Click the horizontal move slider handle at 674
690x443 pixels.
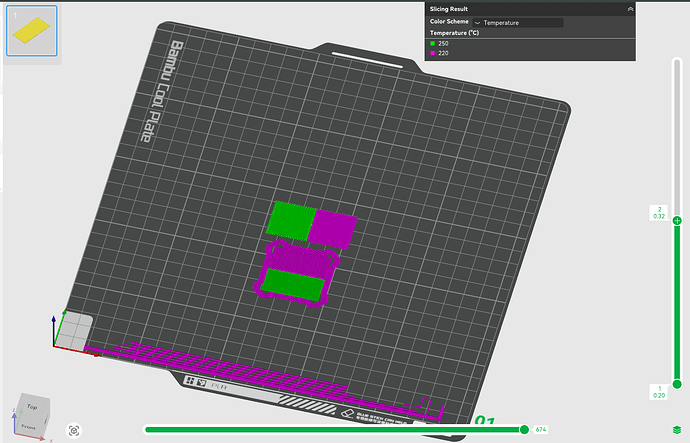(524, 429)
